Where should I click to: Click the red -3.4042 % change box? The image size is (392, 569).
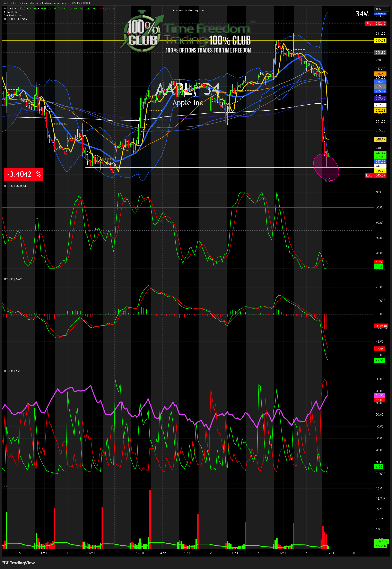pos(24,174)
